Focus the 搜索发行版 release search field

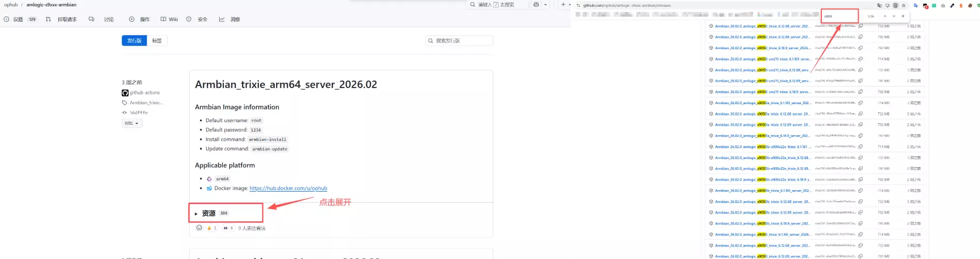tap(459, 40)
